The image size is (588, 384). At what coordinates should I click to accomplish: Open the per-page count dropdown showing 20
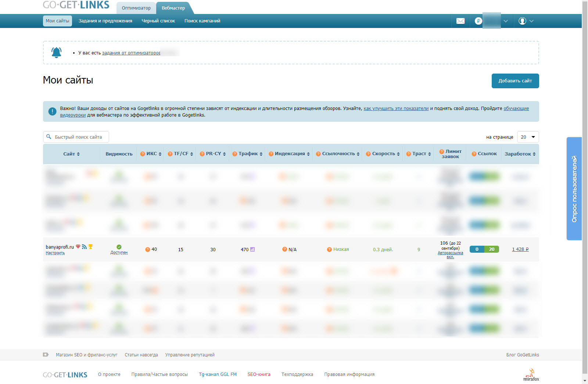click(528, 137)
